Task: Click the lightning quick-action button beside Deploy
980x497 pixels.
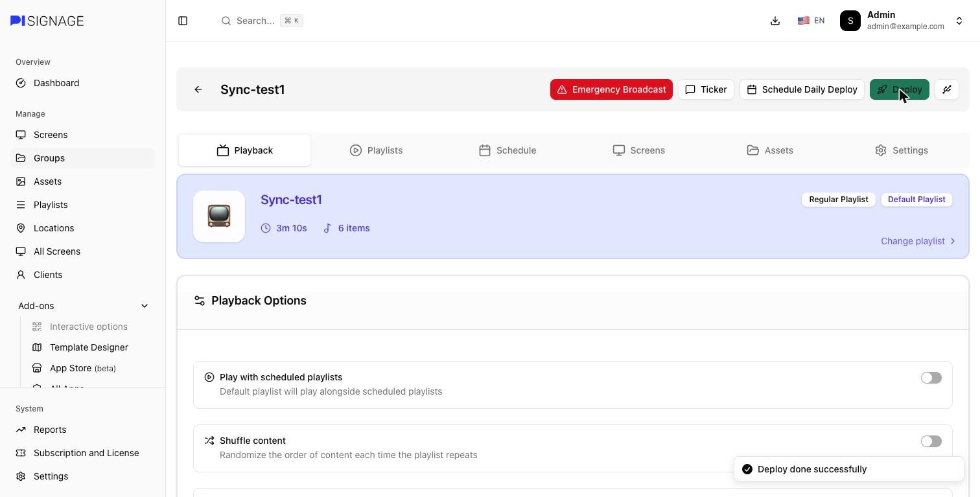Action: pyautogui.click(x=947, y=89)
